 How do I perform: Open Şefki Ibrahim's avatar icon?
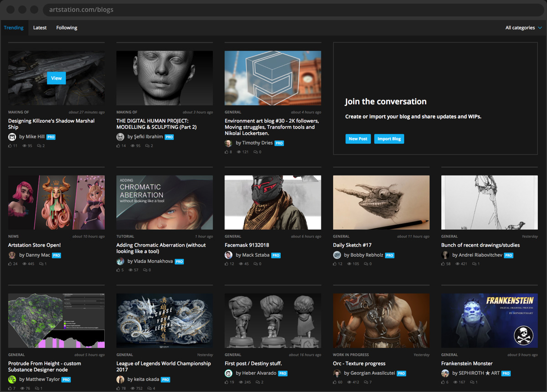120,137
